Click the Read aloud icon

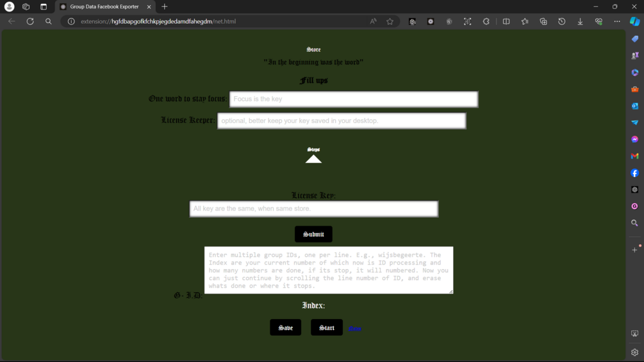coord(373,21)
